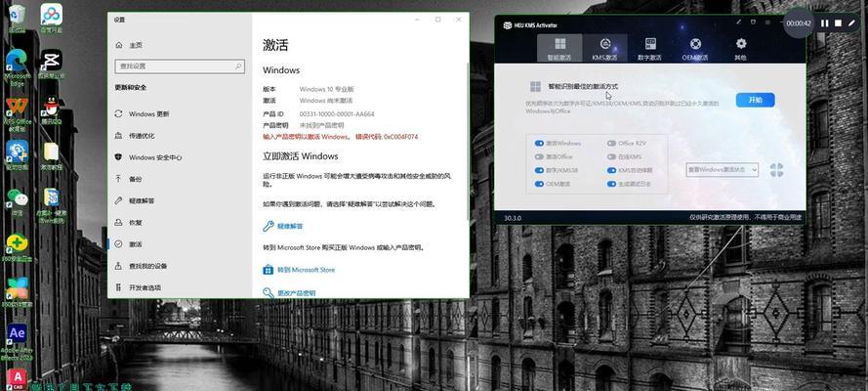868x391 pixels.
Task: Select the 智能激活 tab in HEU KMS Activator
Action: pos(559,48)
